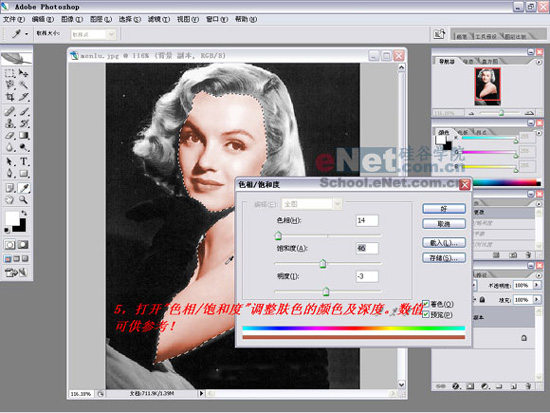Click the 好 (OK) button

click(444, 209)
